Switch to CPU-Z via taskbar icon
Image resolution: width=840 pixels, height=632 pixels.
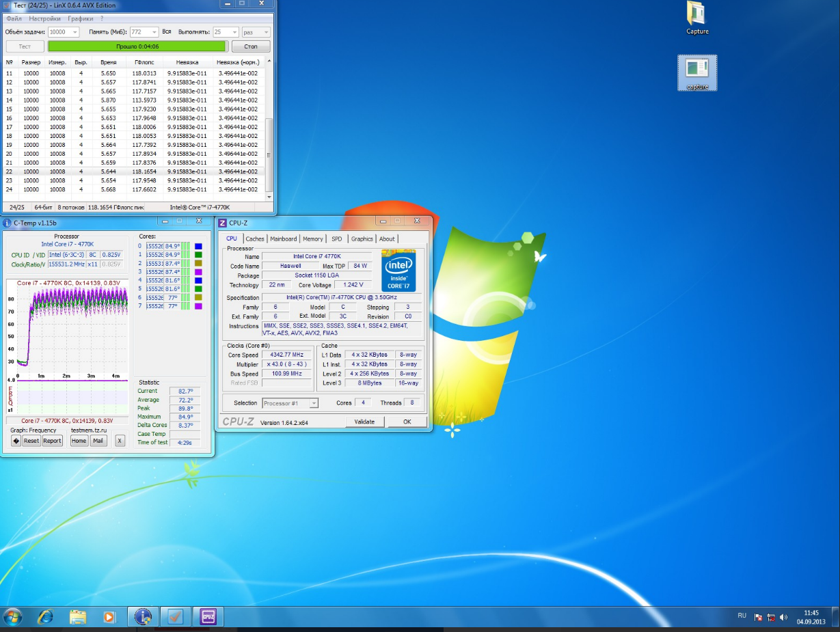(x=208, y=617)
